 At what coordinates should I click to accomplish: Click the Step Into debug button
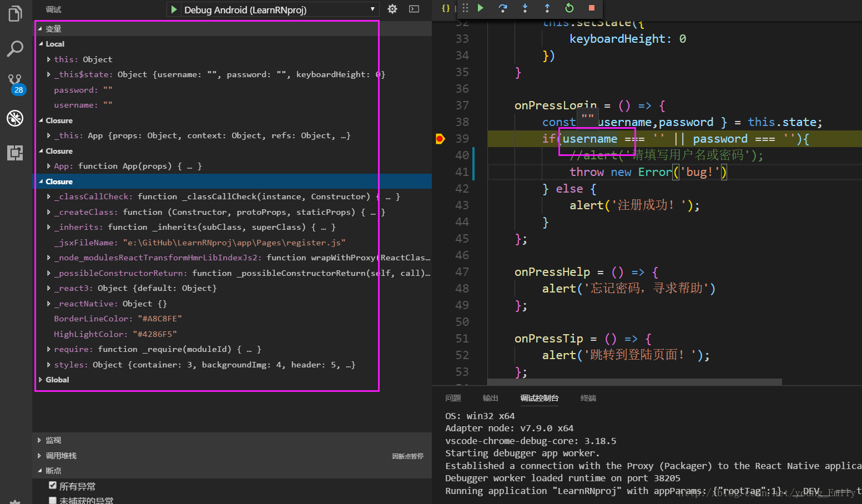(x=525, y=8)
